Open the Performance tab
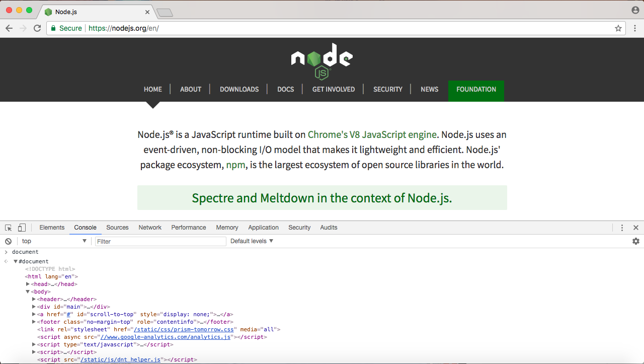The height and width of the screenshot is (364, 644). pyautogui.click(x=189, y=228)
